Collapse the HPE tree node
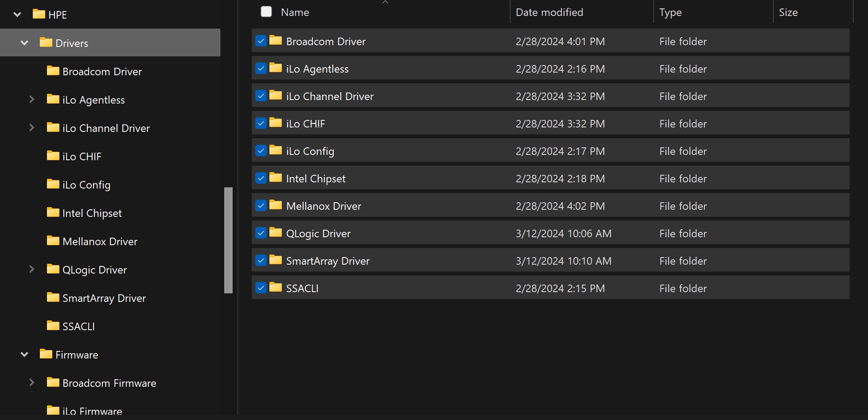 point(17,15)
